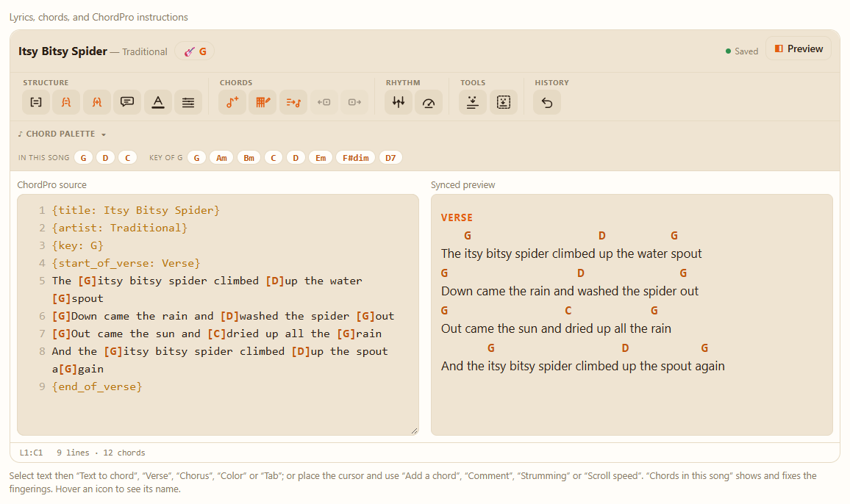Click the first Tools icon with down arrow
Screen dimensions: 850x504
[x=473, y=102]
